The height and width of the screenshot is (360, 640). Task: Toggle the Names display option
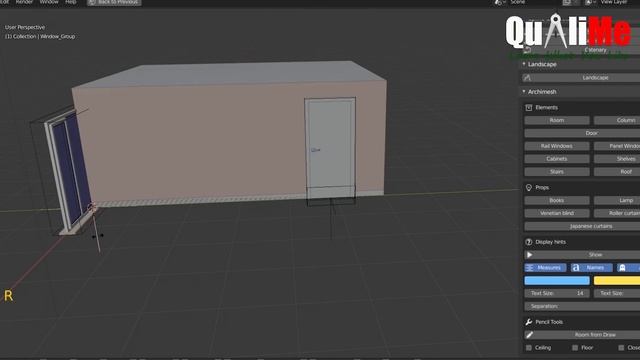tap(592, 268)
